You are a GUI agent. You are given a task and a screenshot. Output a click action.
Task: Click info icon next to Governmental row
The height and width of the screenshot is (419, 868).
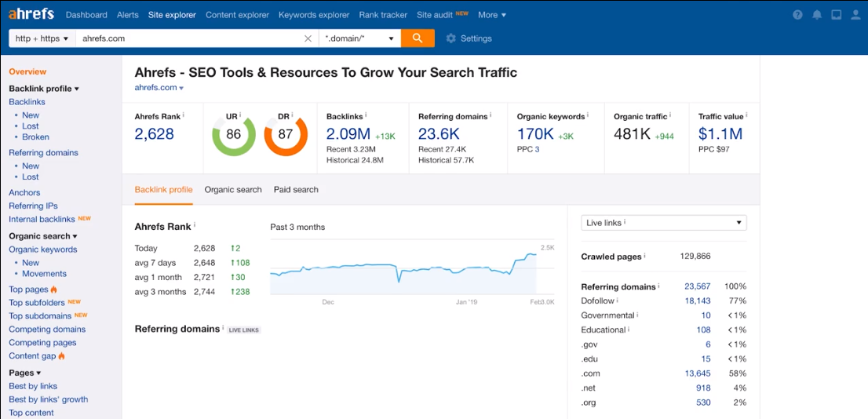(x=638, y=315)
